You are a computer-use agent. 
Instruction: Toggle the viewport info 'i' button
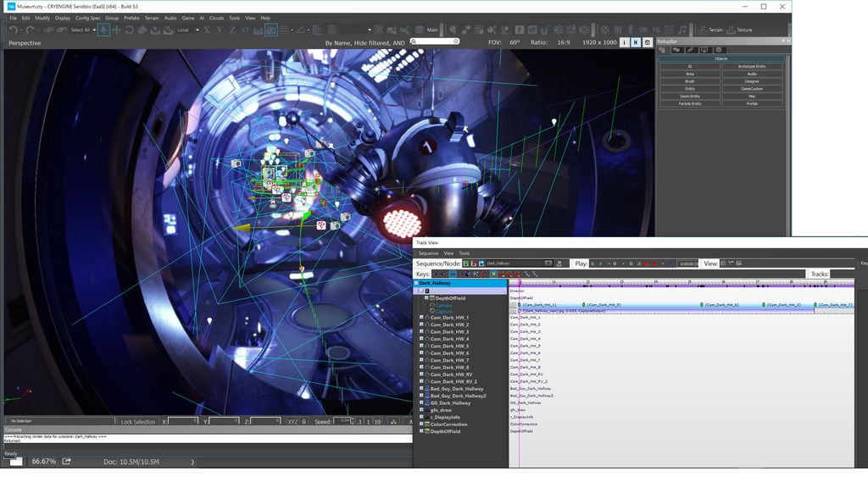(625, 42)
